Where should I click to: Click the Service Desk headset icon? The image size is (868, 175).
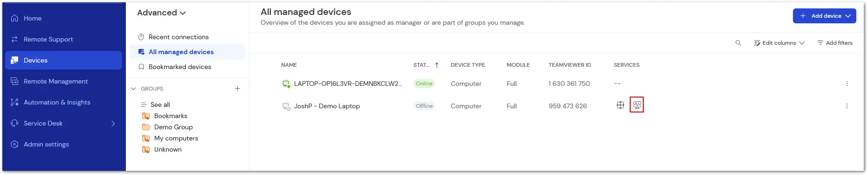(14, 123)
